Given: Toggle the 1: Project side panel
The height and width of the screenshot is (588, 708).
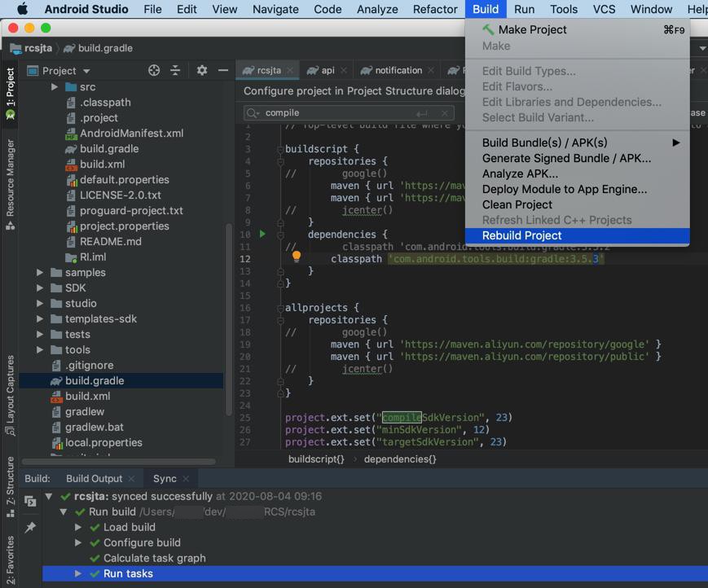Looking at the screenshot, I should coord(10,94).
